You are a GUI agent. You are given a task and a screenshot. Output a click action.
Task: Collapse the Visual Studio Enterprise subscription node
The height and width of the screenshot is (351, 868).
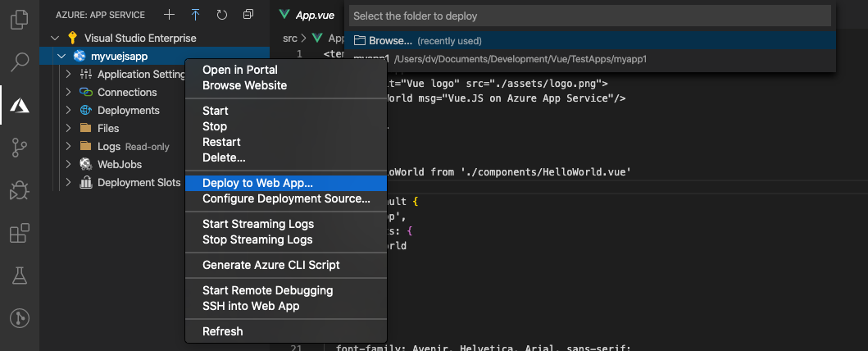click(x=54, y=39)
